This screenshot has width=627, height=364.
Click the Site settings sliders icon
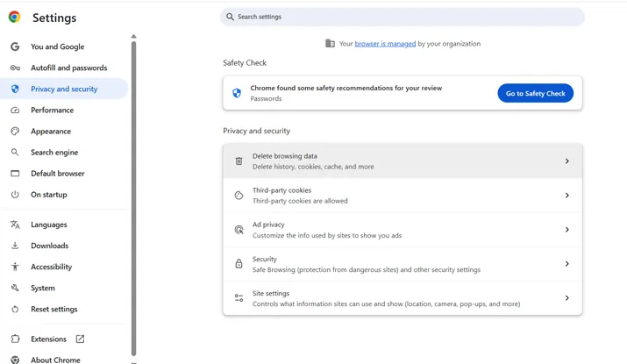(239, 298)
